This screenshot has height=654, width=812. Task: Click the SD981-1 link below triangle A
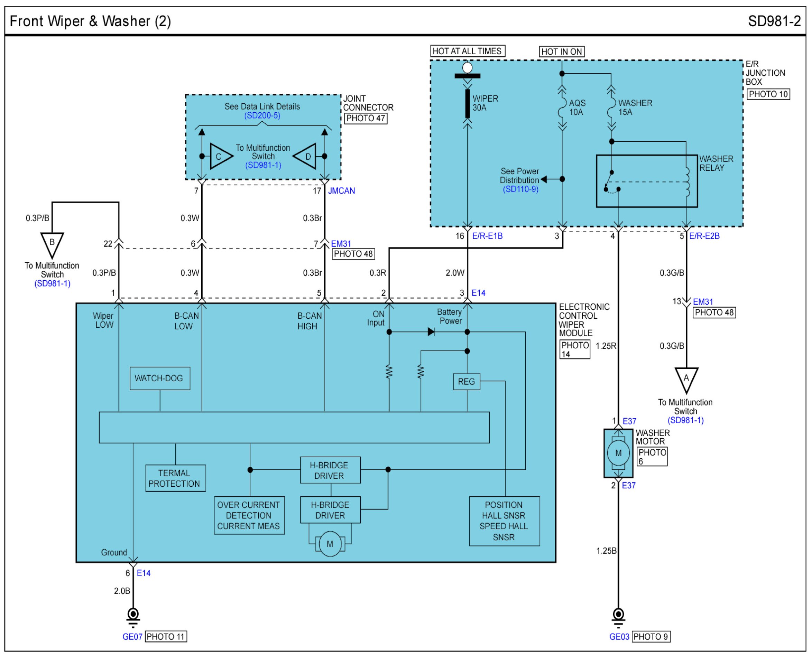point(685,420)
